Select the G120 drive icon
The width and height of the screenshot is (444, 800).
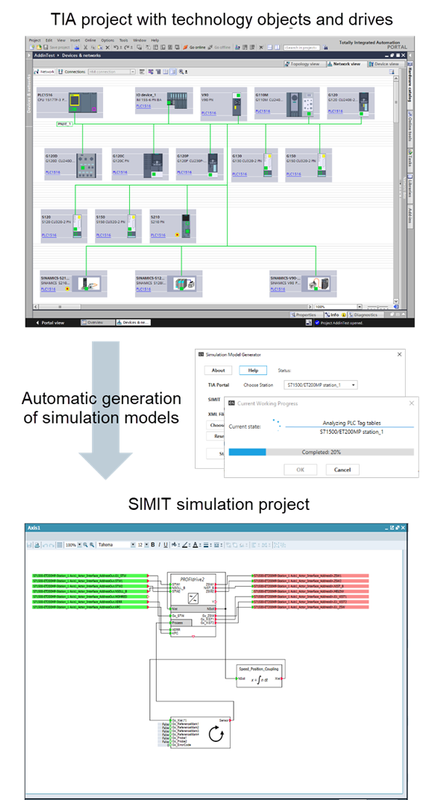[363, 104]
